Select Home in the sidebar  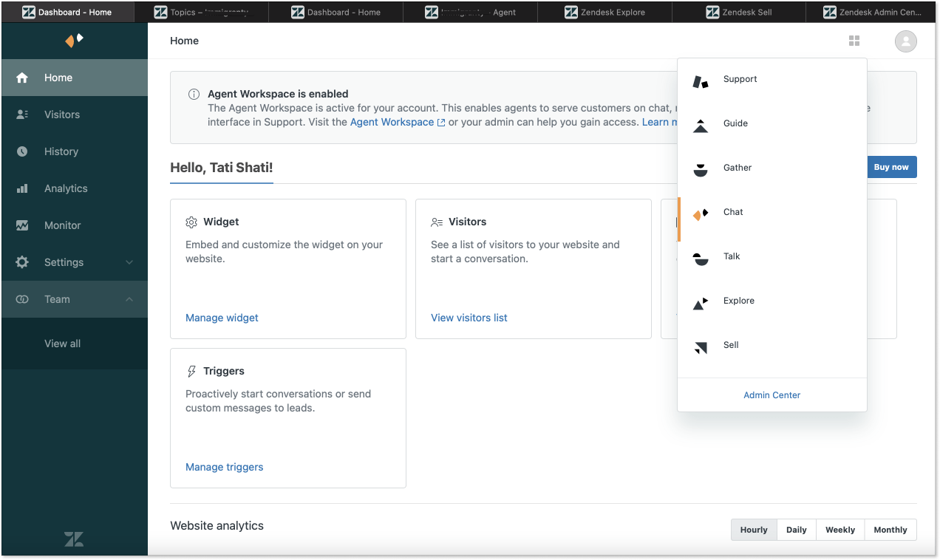[x=58, y=77]
